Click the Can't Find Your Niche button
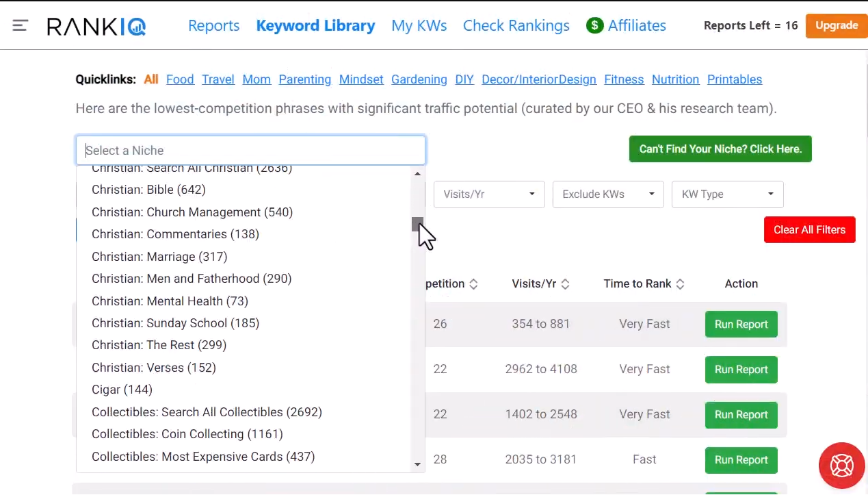868x495 pixels. point(720,149)
